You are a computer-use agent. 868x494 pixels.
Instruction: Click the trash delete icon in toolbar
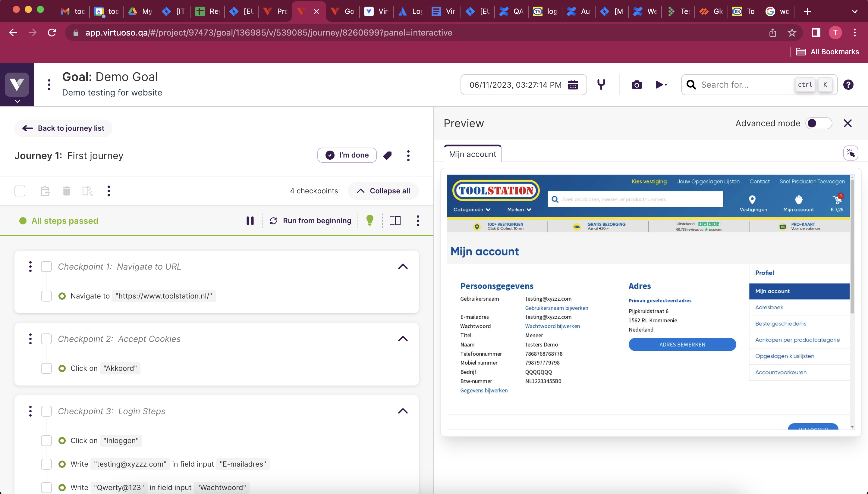pyautogui.click(x=66, y=191)
